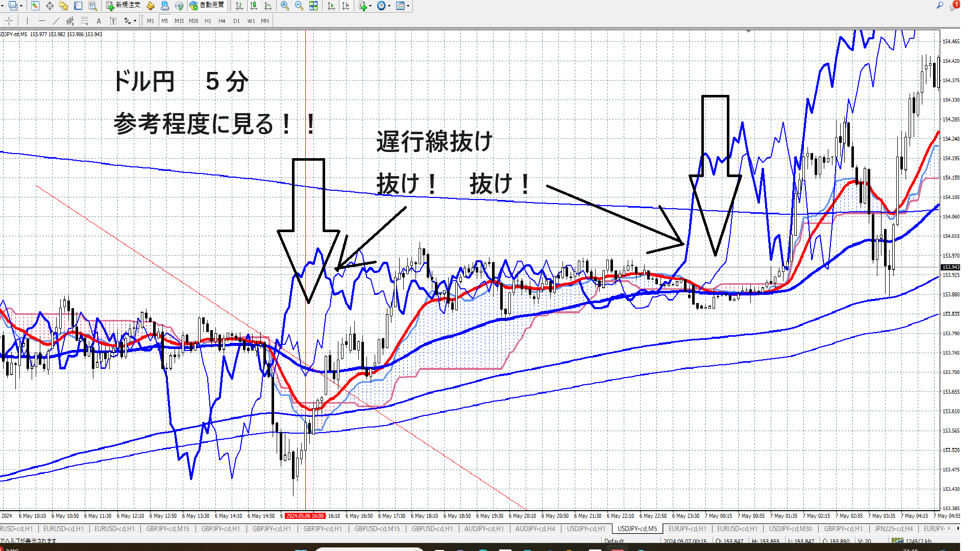Image resolution: width=980 pixels, height=551 pixels.
Task: Toggle chart auto scroll
Action: coord(331,6)
